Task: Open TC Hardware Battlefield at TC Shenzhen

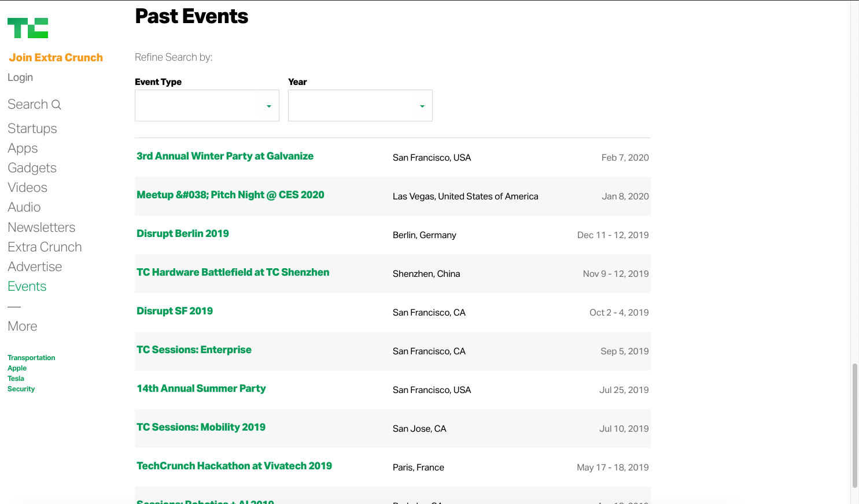Action: point(233,272)
